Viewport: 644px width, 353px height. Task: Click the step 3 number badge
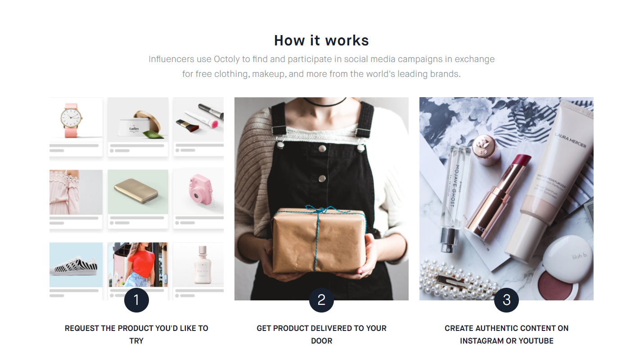tap(506, 300)
